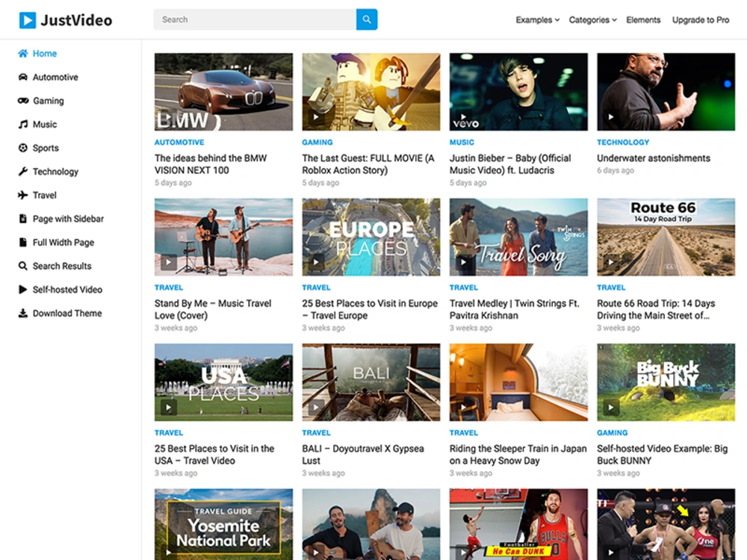Image resolution: width=747 pixels, height=560 pixels.
Task: Expand the Categories dropdown menu
Action: [x=592, y=20]
